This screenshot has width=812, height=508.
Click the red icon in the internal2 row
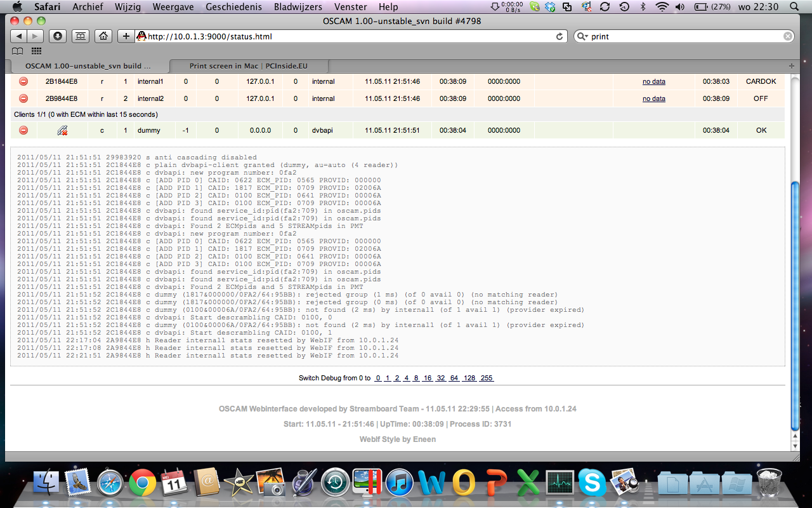(23, 98)
